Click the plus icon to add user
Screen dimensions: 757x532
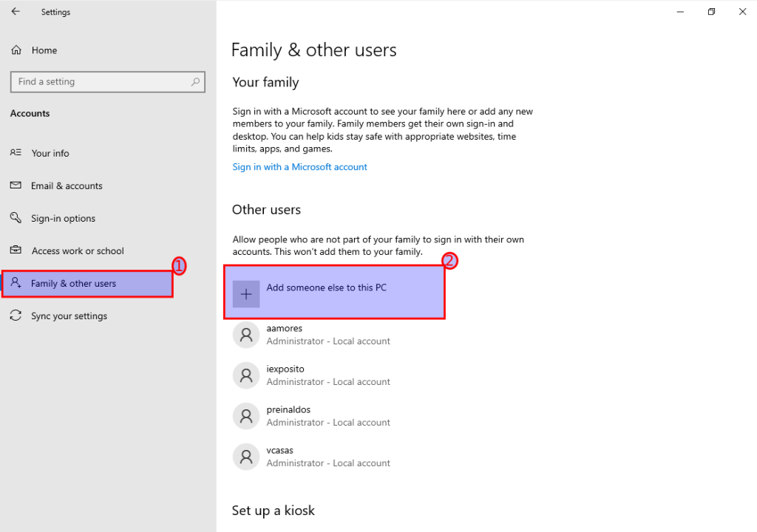click(x=246, y=294)
